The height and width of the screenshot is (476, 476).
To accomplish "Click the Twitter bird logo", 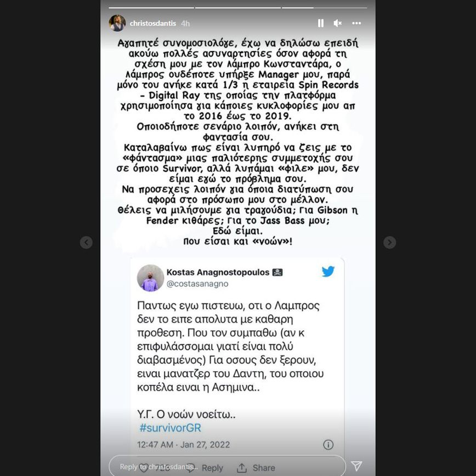I will pos(328,271).
